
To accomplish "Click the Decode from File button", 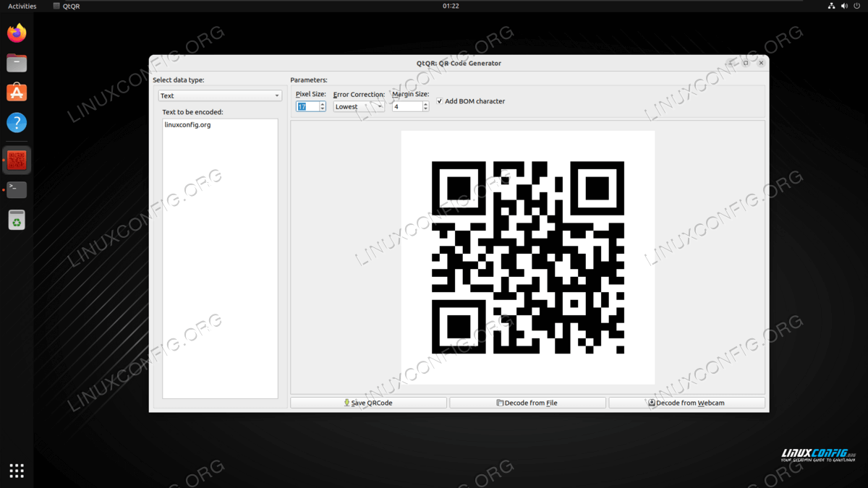I will pos(527,403).
